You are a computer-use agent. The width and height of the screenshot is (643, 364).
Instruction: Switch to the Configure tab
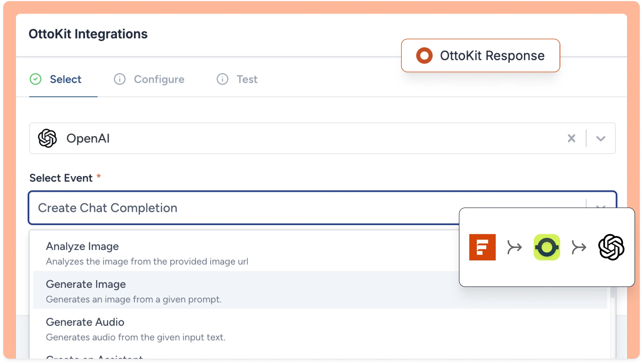(x=159, y=79)
